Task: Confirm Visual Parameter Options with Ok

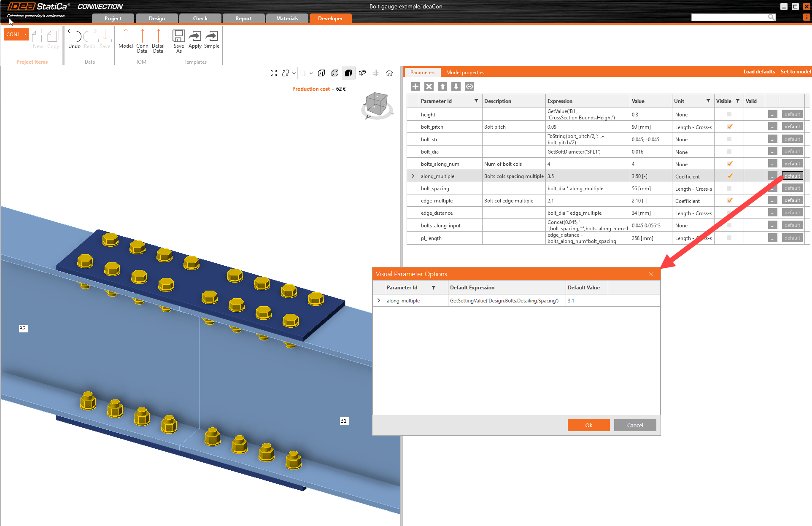Action: (588, 425)
